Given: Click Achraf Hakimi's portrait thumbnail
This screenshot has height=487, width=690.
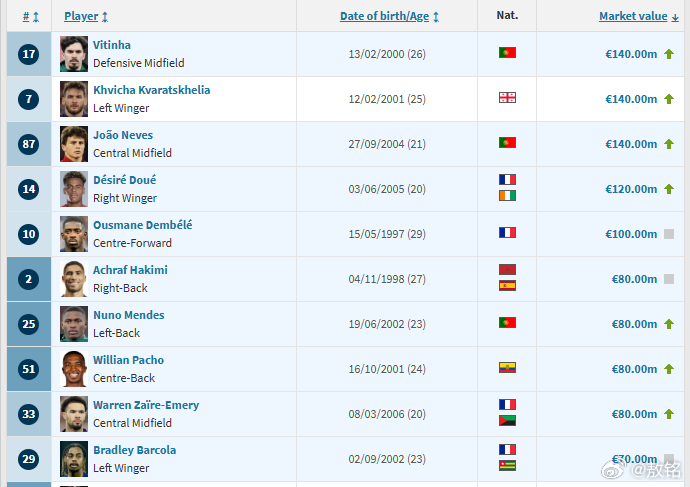Looking at the screenshot, I should (74, 279).
